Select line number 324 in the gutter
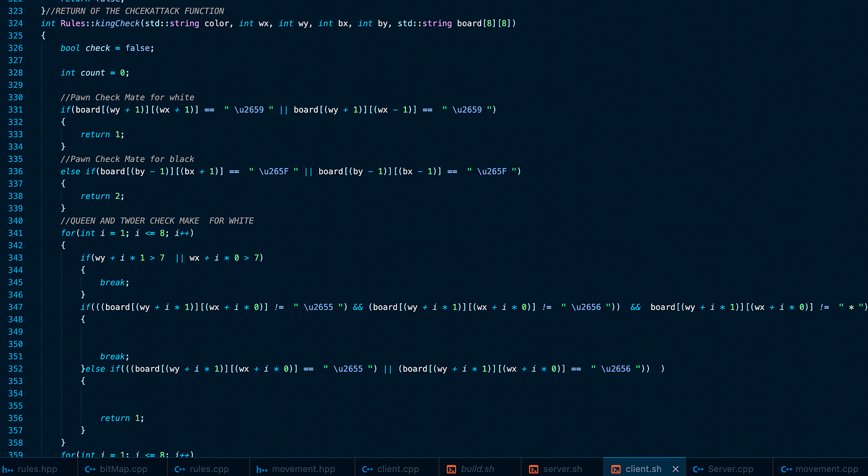 [16, 23]
